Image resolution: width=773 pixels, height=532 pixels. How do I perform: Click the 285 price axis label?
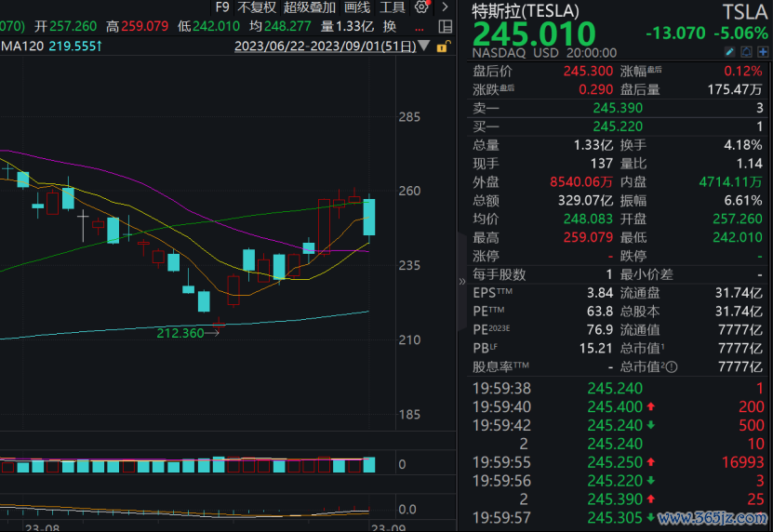[x=409, y=117]
